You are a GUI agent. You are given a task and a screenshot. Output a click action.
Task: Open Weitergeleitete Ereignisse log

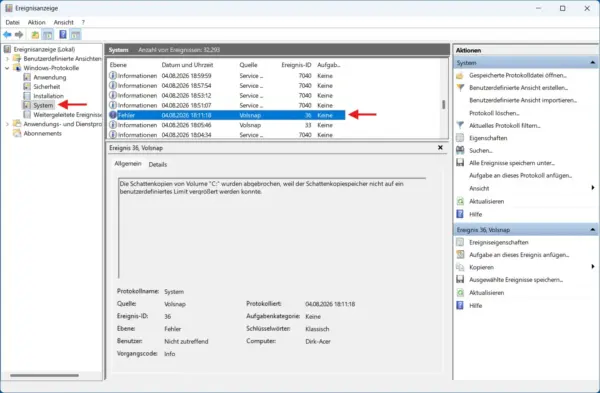click(67, 115)
